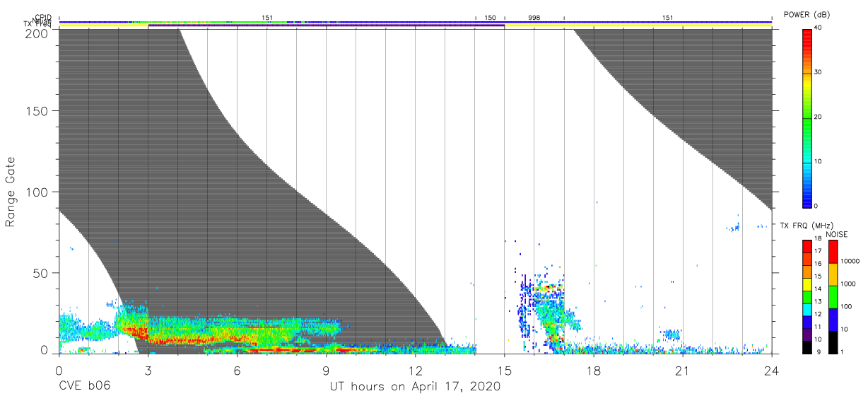Click the 20 label on POWER colorbar

click(819, 117)
